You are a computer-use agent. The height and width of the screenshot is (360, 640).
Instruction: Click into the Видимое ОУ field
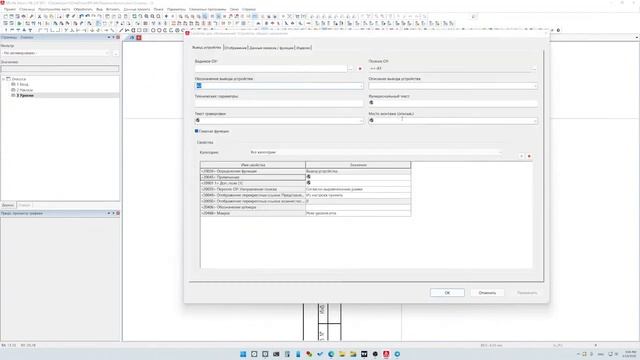tap(271, 69)
